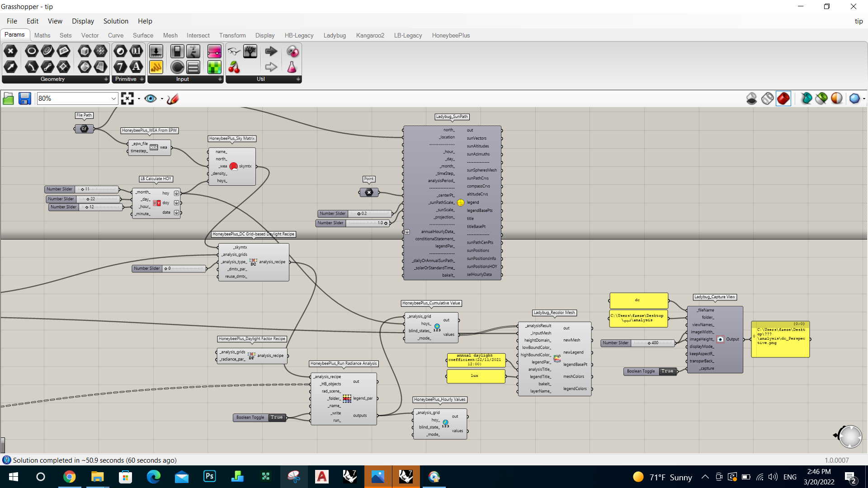
Task: Click the Ladybug_SunPath component label
Action: (x=452, y=117)
